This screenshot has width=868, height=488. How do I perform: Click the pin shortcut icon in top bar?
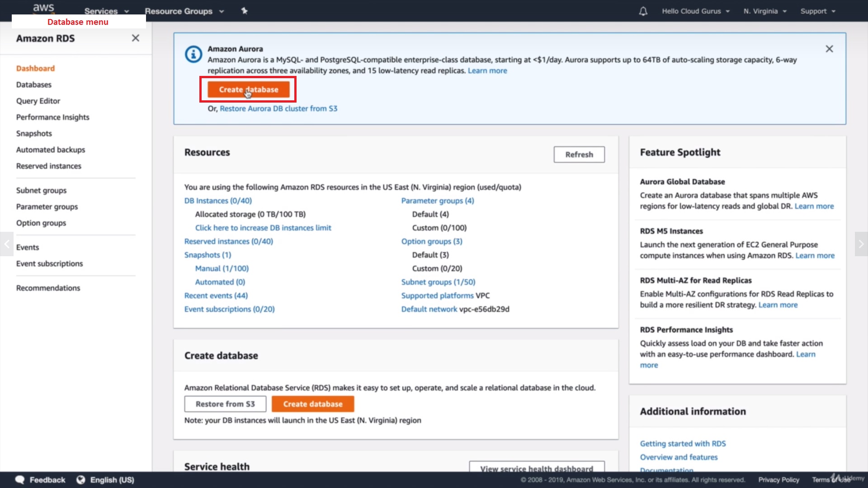pyautogui.click(x=245, y=10)
